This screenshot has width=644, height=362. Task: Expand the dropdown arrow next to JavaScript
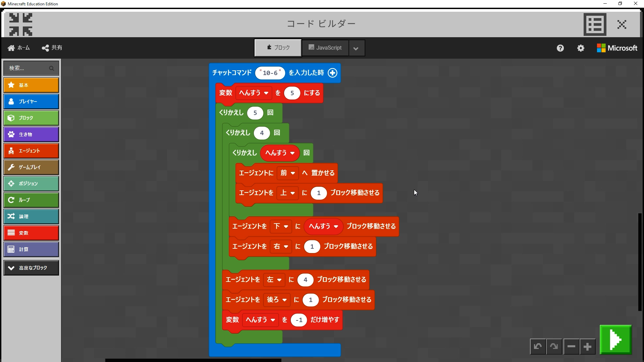[356, 48]
